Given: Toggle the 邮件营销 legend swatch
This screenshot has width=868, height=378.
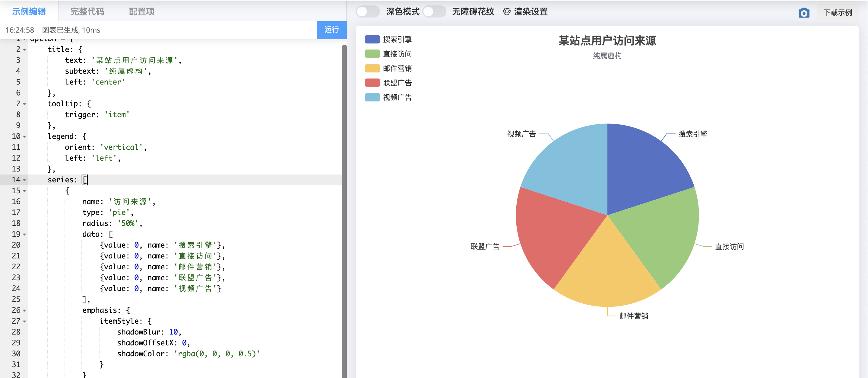Looking at the screenshot, I should tap(372, 68).
